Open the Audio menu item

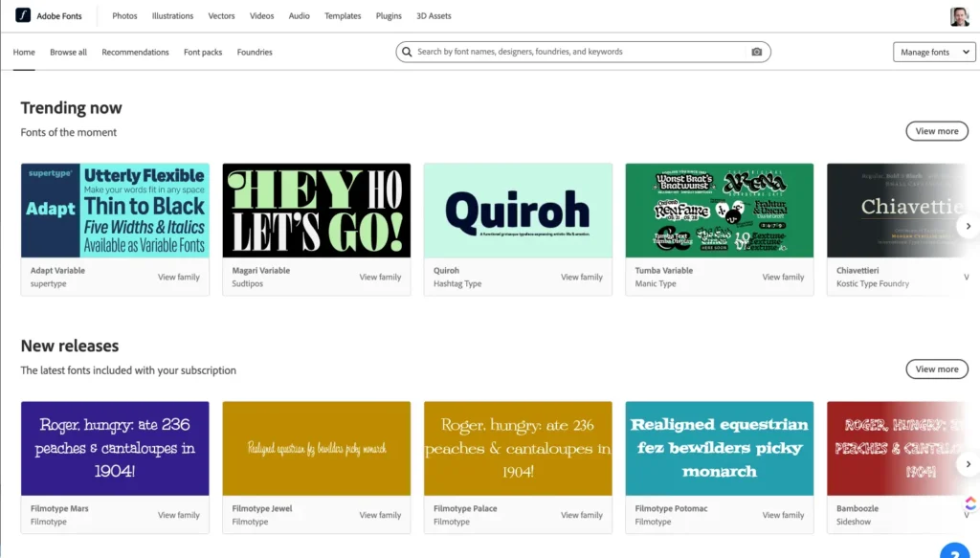pos(299,15)
